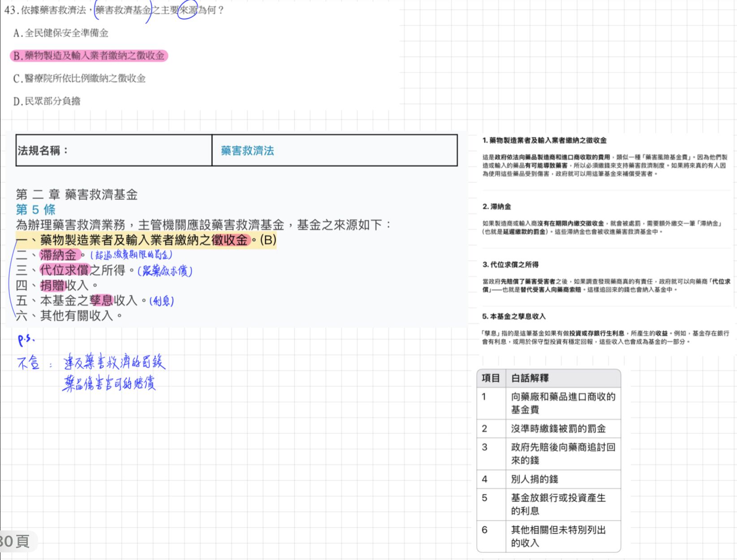Select highlighted answer B 藥物製造及輸入業者繳納之徵收金

tap(89, 56)
